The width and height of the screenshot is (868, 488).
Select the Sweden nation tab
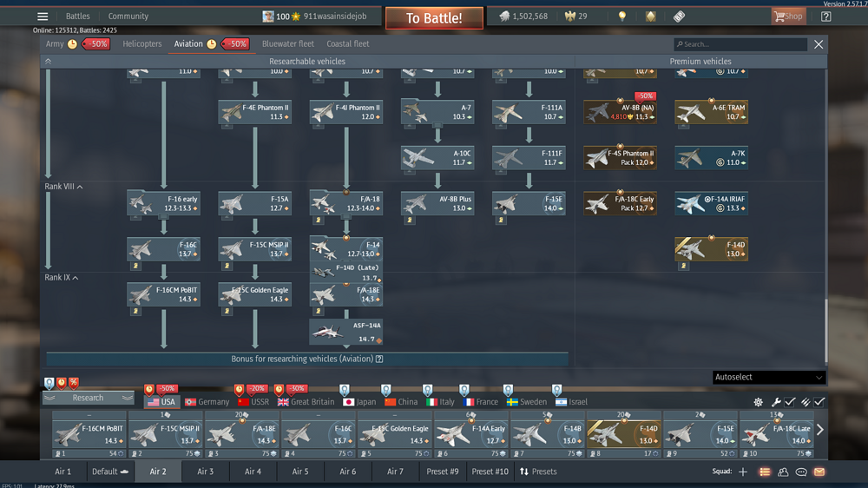click(527, 402)
